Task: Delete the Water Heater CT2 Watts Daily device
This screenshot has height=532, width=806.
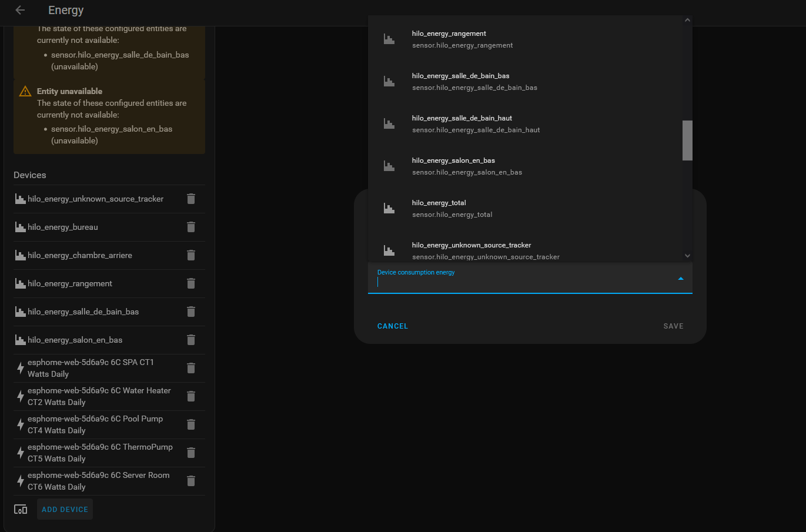Action: click(x=190, y=396)
